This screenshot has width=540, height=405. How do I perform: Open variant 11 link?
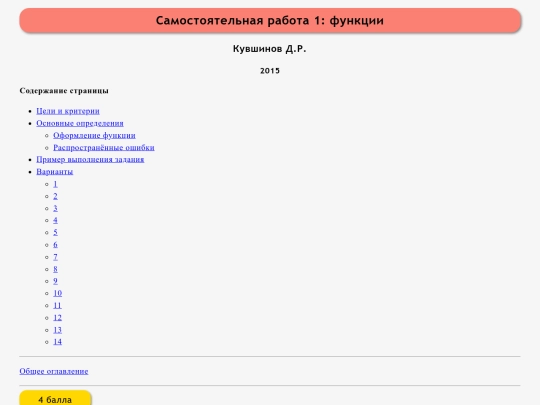click(x=58, y=305)
